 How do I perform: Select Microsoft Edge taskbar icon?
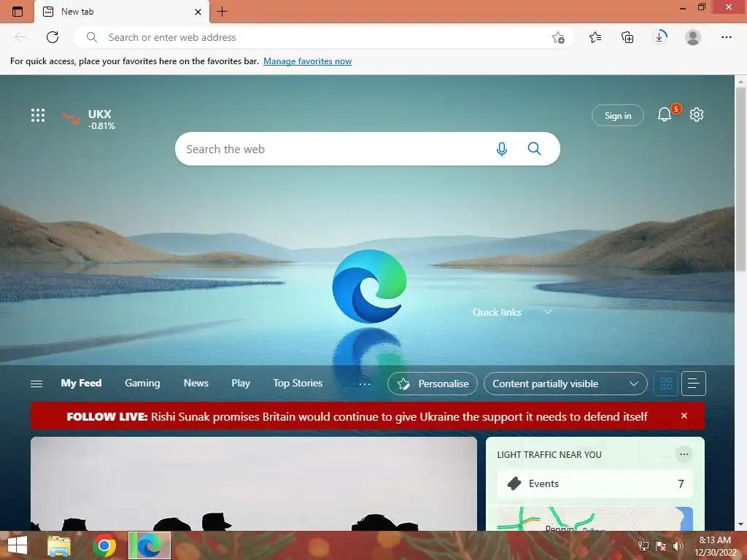tap(150, 545)
